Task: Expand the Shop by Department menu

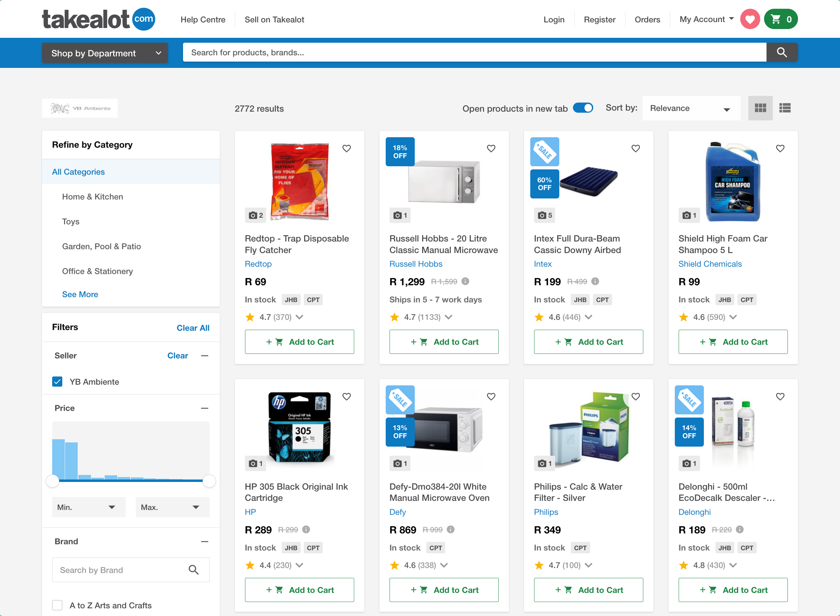Action: click(105, 53)
